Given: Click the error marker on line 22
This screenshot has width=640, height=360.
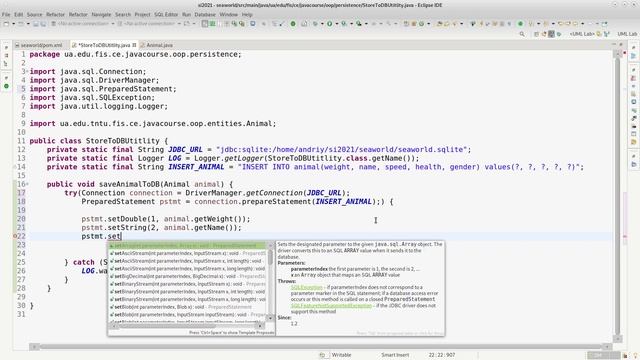Looking at the screenshot, I should coord(16,236).
